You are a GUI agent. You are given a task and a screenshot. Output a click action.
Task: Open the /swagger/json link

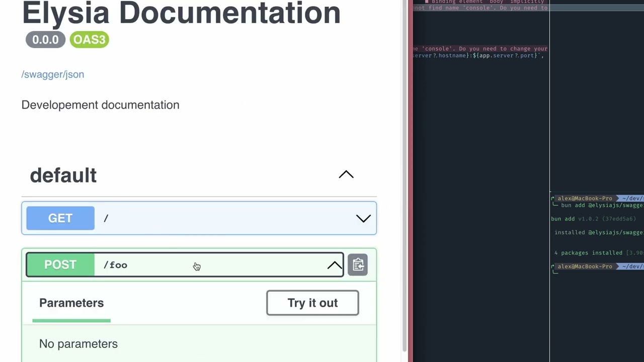point(53,74)
